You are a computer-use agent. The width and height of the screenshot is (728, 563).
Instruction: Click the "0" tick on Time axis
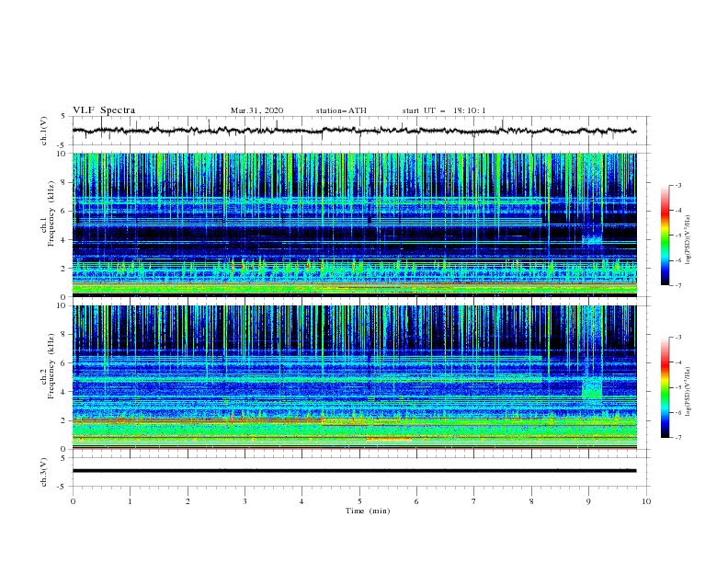[x=73, y=501]
